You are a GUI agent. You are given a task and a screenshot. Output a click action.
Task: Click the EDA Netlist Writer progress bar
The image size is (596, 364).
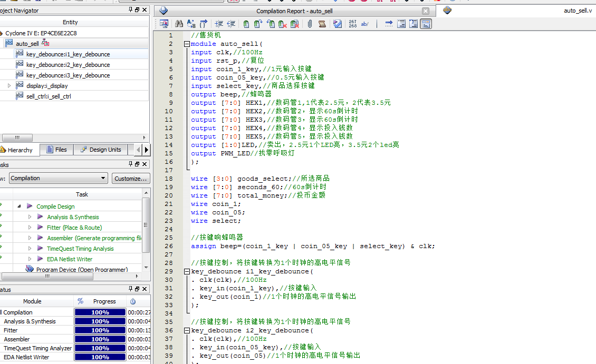(x=100, y=357)
